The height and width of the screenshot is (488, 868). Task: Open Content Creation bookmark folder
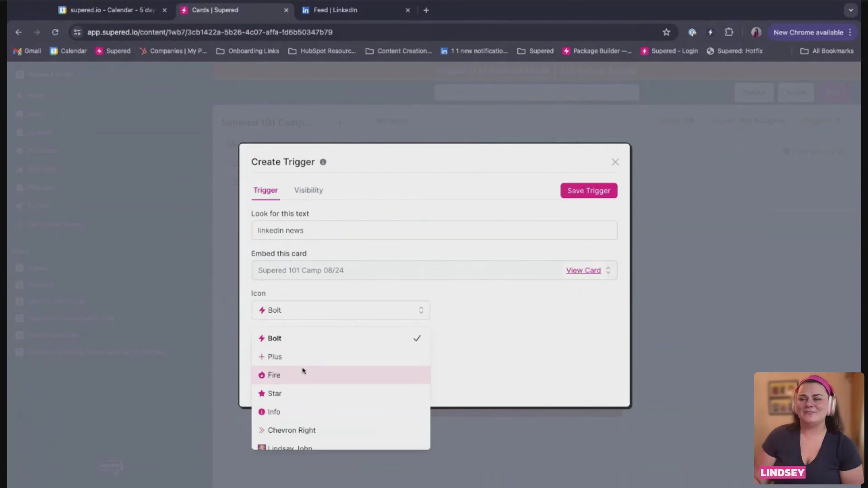click(398, 51)
